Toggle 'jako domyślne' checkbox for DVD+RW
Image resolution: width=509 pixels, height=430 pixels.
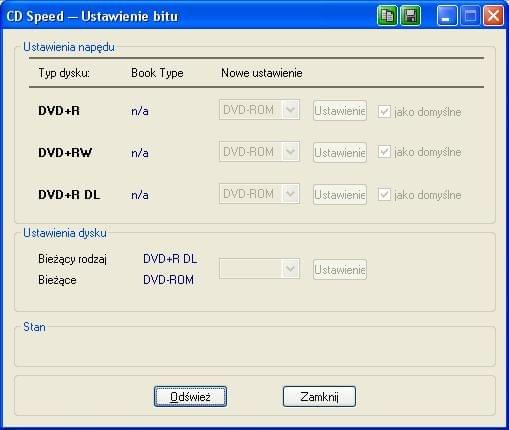[384, 152]
